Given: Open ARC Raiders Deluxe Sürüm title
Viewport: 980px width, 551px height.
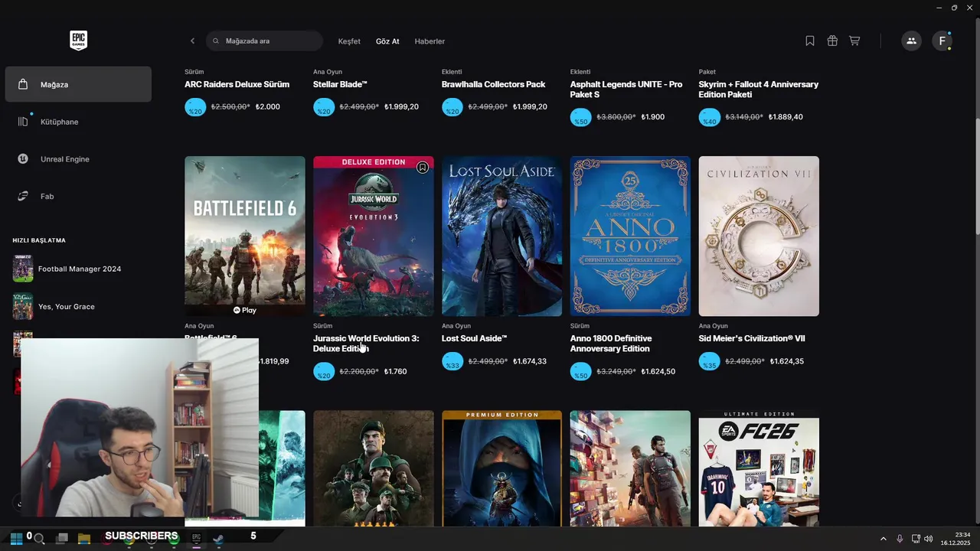Looking at the screenshot, I should [x=237, y=84].
